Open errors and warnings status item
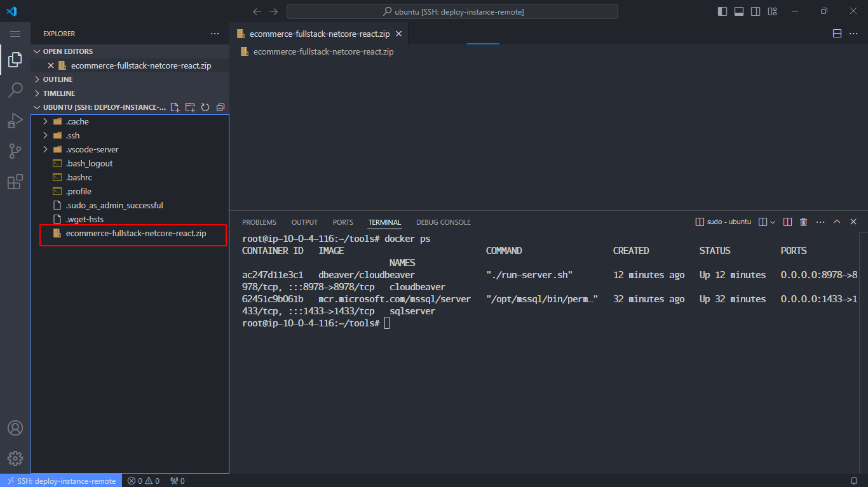This screenshot has height=487, width=868. pos(144,481)
